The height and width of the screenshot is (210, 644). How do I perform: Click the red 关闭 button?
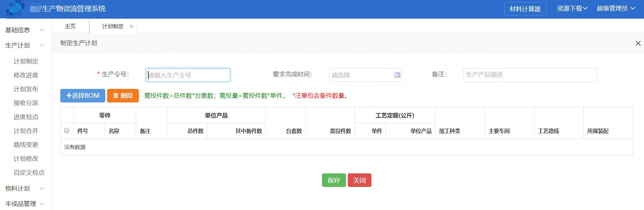click(359, 180)
